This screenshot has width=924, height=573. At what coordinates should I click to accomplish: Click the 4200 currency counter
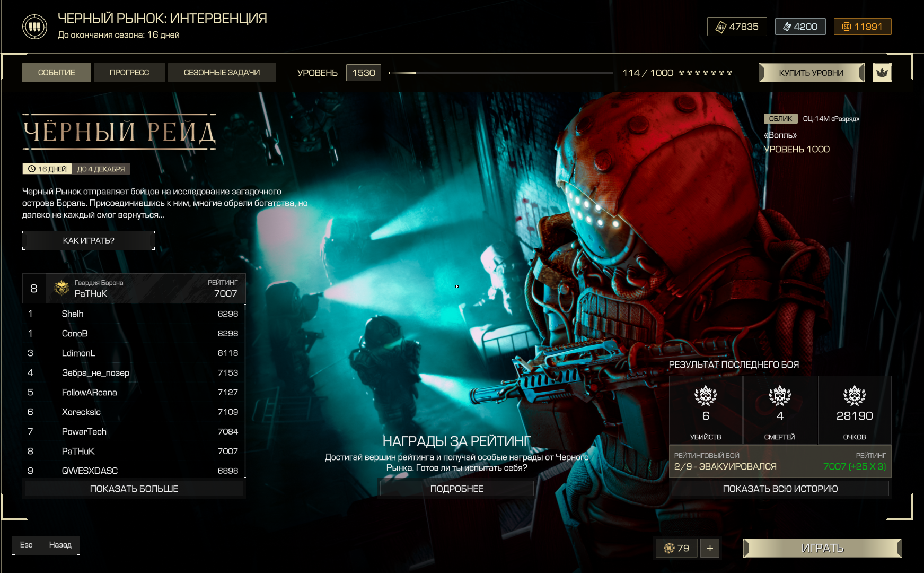(x=800, y=27)
